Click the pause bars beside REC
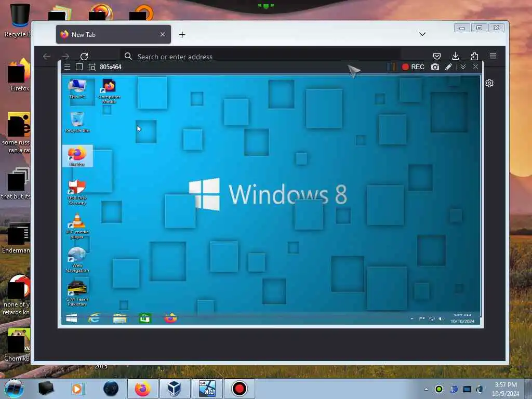Screen dimensions: 532x399 [x=392, y=67]
